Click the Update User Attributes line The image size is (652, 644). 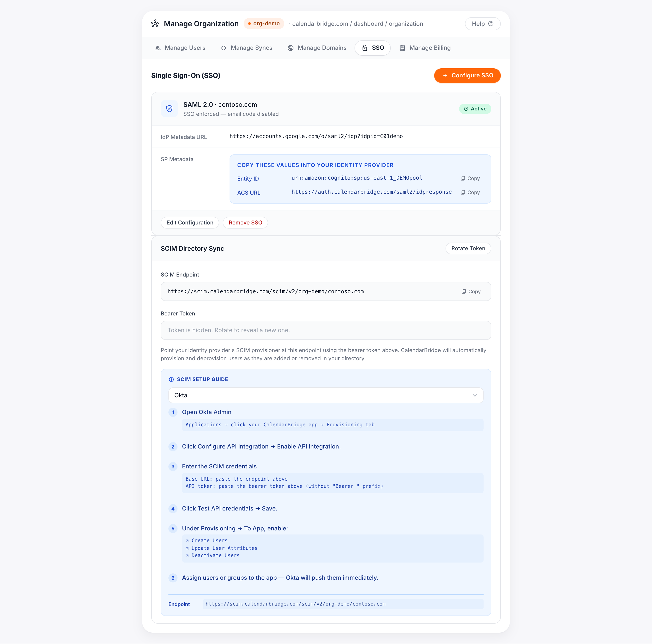221,548
